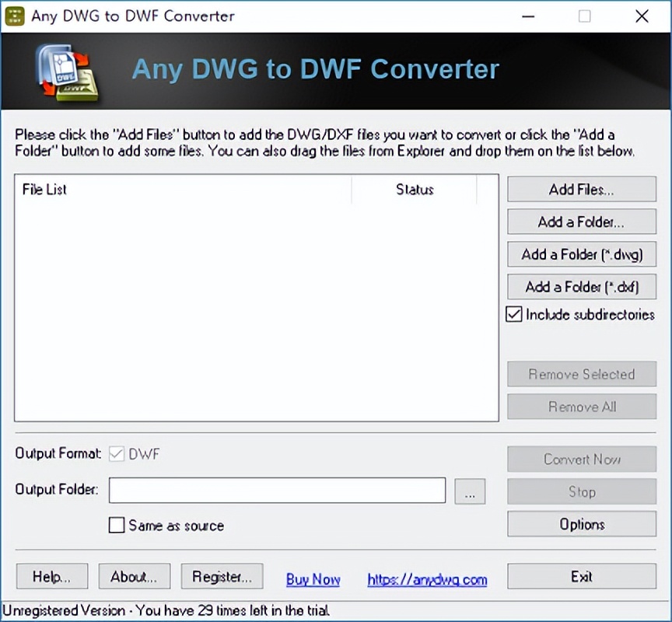Toggle the DWF output format checkbox
This screenshot has width=672, height=622.
pyautogui.click(x=117, y=453)
